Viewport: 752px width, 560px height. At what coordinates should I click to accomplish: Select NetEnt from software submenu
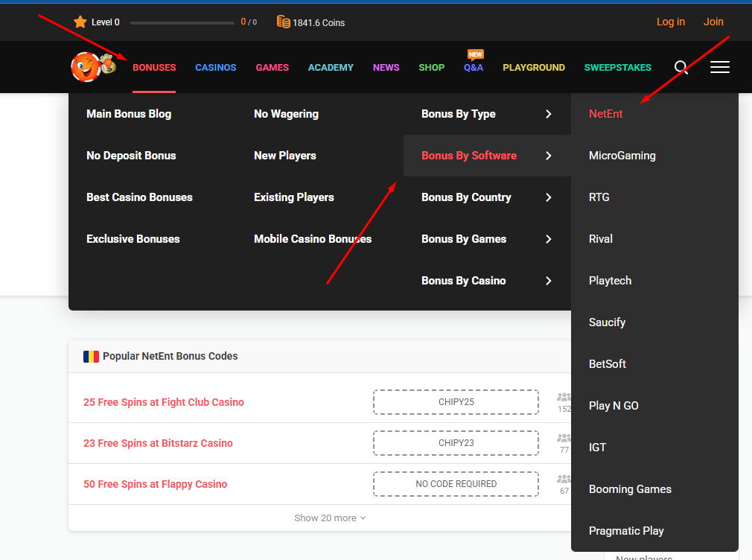click(x=605, y=114)
